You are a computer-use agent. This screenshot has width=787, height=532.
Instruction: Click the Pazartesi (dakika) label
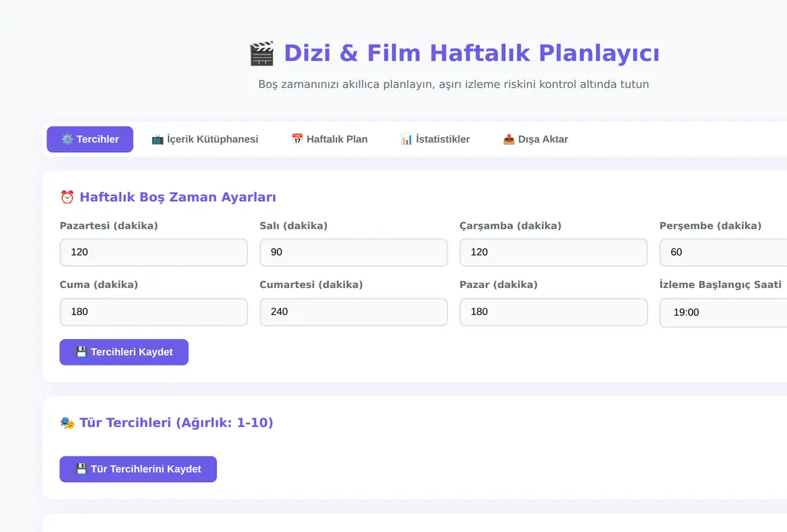click(x=109, y=226)
